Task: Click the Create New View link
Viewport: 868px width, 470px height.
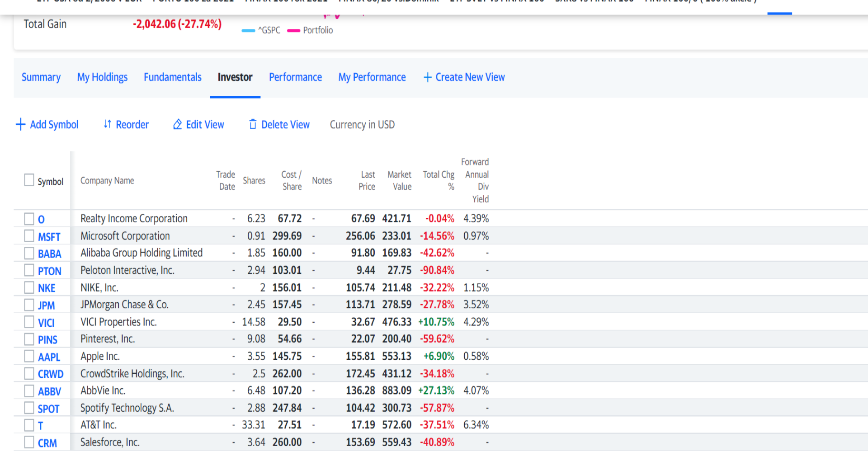Action: coord(464,77)
